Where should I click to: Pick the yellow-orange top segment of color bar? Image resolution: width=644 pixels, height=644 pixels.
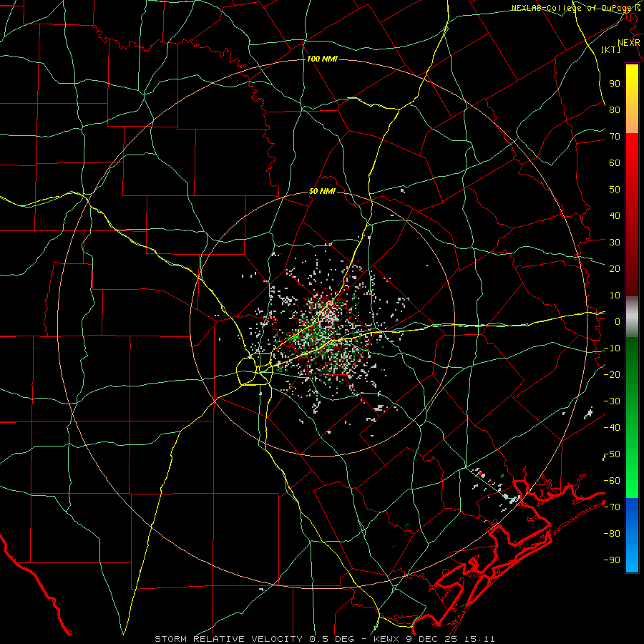coord(632,99)
